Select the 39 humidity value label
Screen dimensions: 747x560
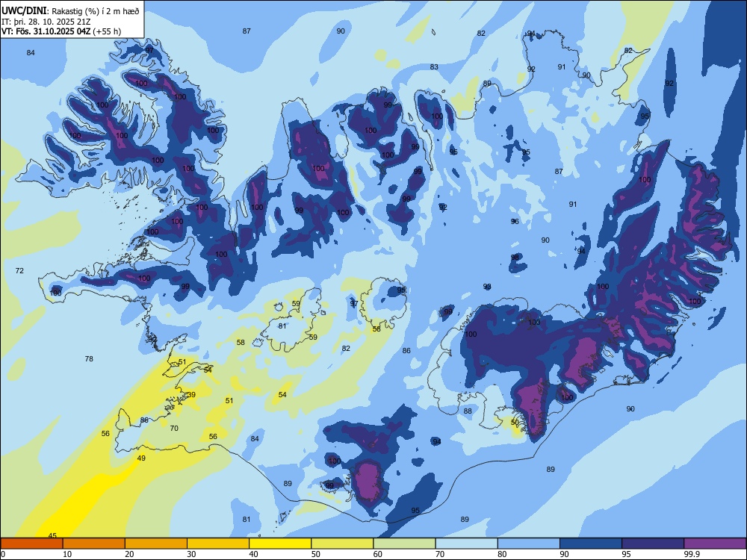191,394
